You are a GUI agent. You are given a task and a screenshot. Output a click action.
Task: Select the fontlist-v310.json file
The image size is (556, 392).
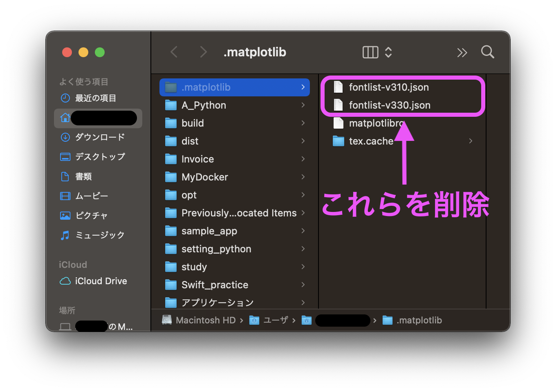[x=388, y=87]
